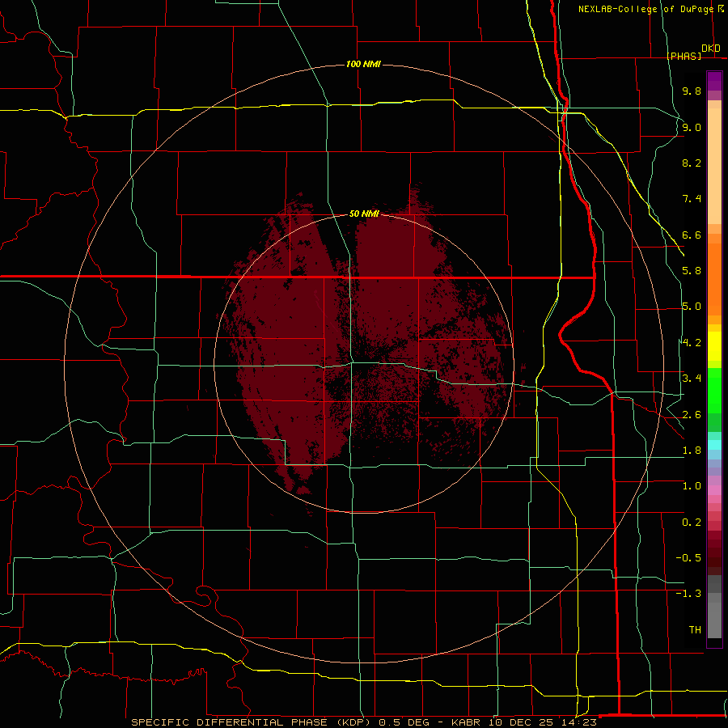Click the 3.4 value on the color scale

tap(692, 379)
